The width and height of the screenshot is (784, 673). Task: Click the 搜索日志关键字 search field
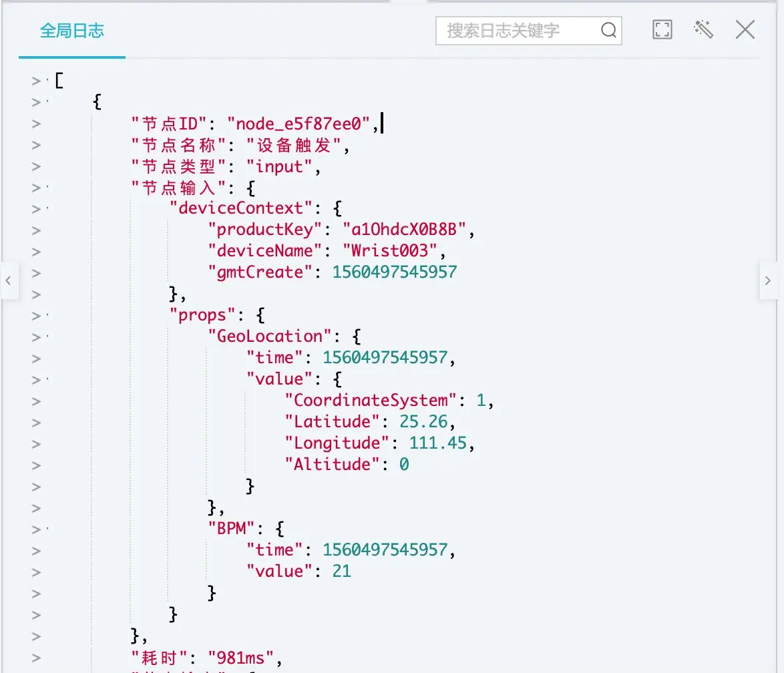pos(528,31)
